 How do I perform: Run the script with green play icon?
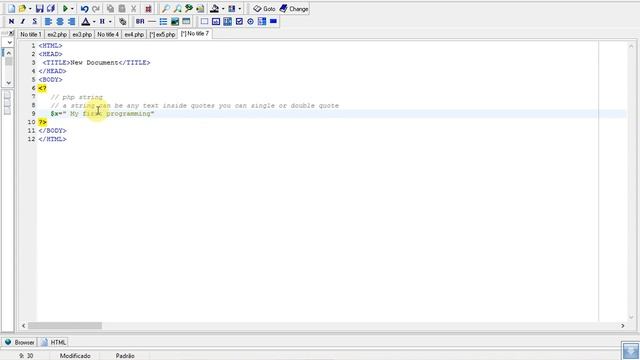coord(65,9)
